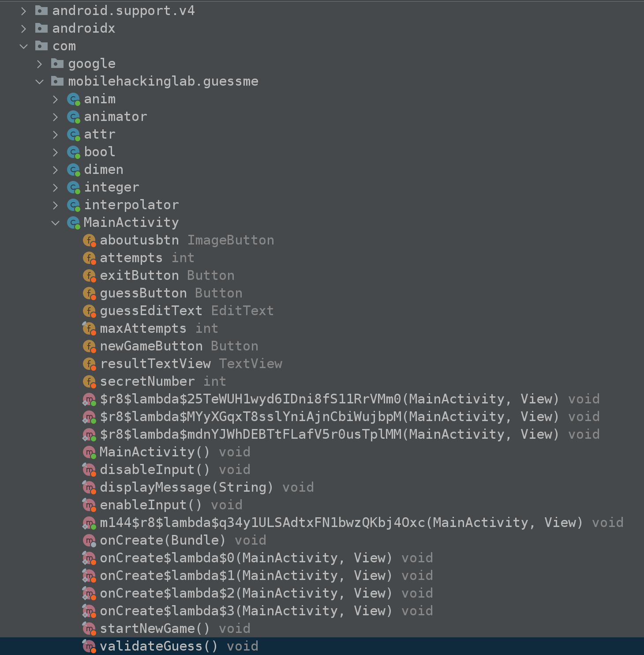This screenshot has width=644, height=655.
Task: Click the package icon next to mobilehackinglab.guessme
Action: 57,81
